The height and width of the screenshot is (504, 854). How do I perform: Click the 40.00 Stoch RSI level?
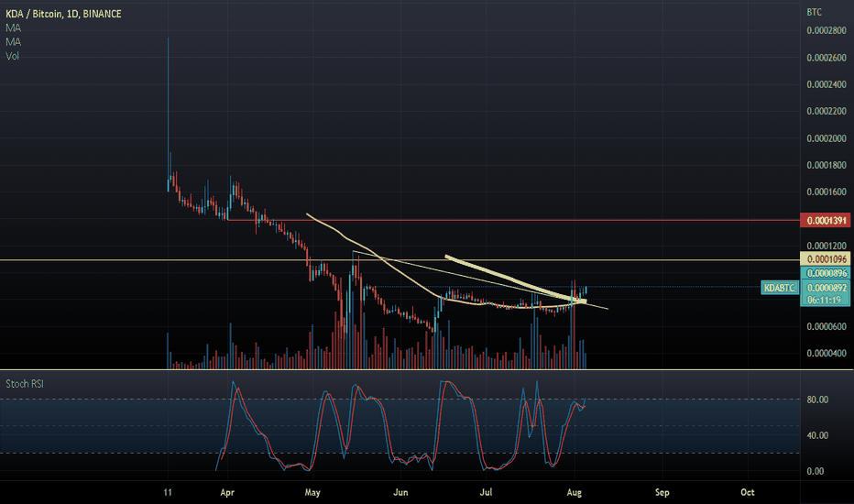coord(817,435)
